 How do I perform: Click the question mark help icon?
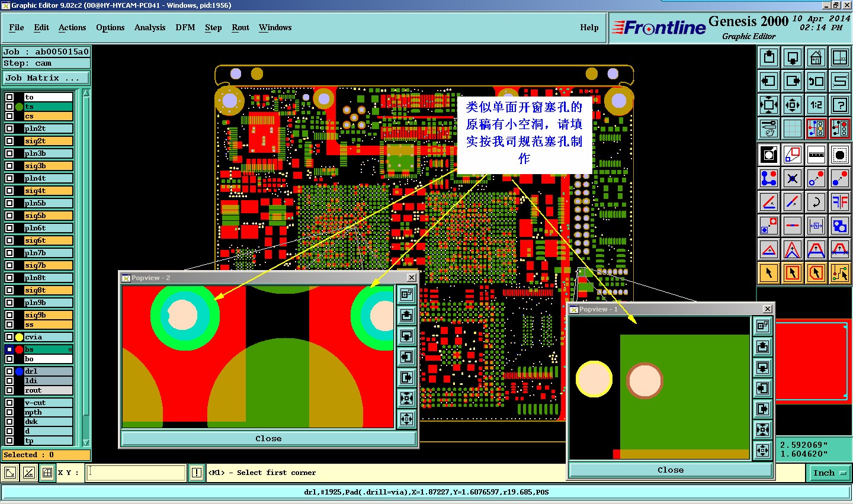click(840, 105)
